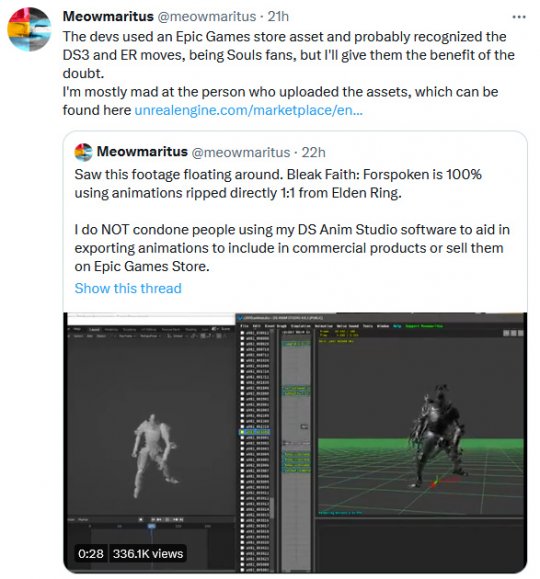Select the highlighted animation entry in the list
540x579 pixels.
pos(257,432)
